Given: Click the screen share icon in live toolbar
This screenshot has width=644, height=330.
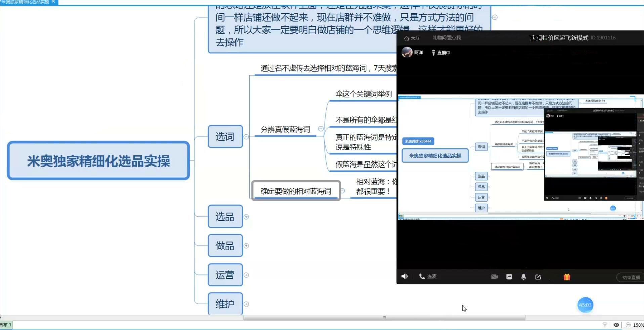Looking at the screenshot, I should pyautogui.click(x=509, y=277).
